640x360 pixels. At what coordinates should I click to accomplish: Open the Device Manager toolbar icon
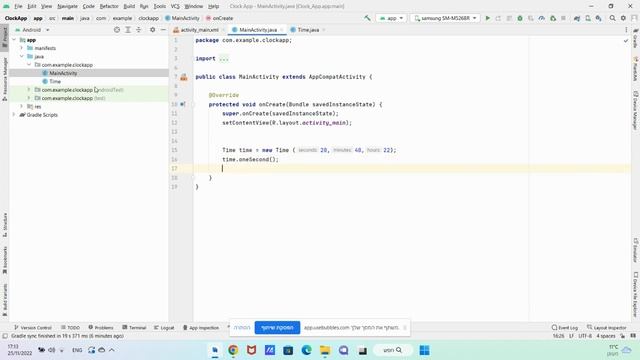point(588,18)
